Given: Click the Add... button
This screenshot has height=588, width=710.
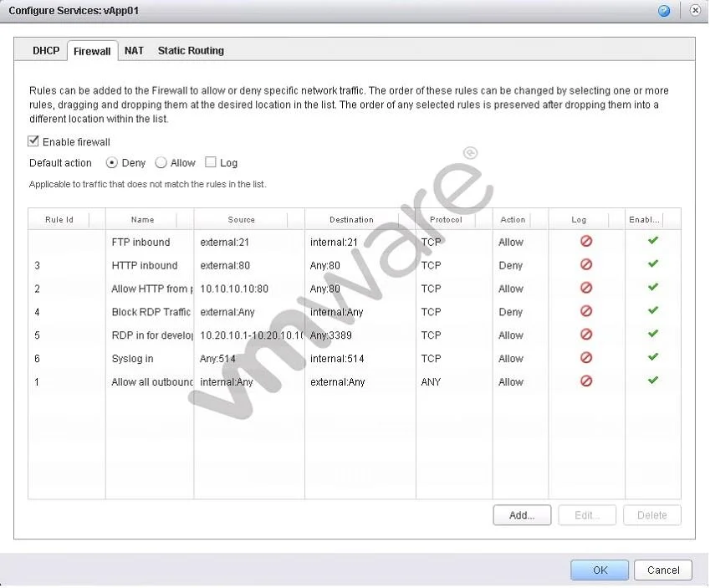Looking at the screenshot, I should pos(522,515).
